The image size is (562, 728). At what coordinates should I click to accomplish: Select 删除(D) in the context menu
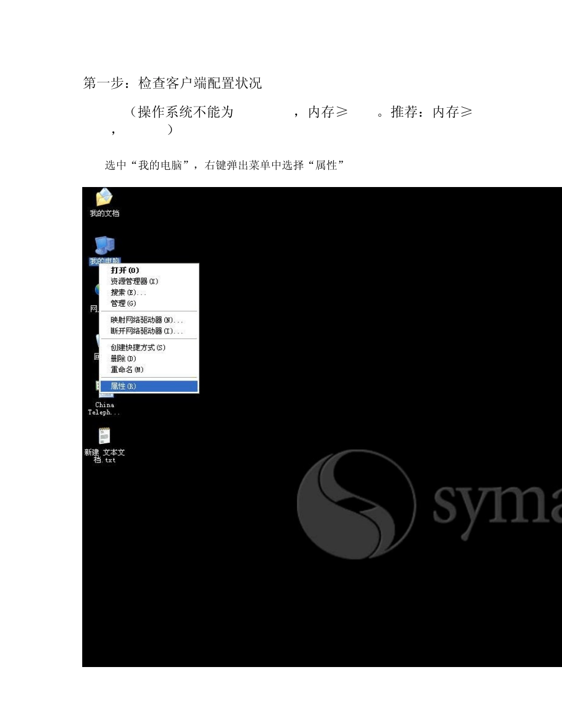click(148, 359)
